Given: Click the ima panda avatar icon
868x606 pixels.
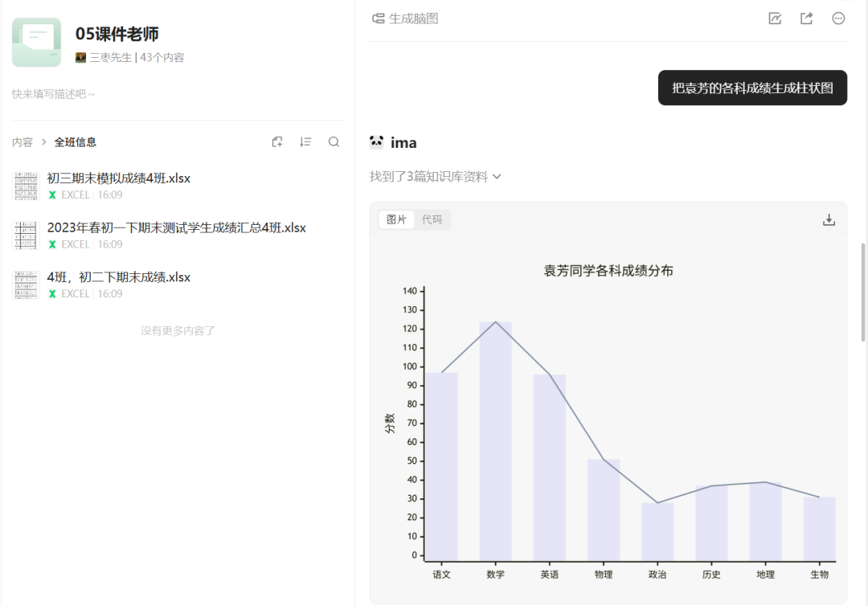Looking at the screenshot, I should (x=375, y=141).
